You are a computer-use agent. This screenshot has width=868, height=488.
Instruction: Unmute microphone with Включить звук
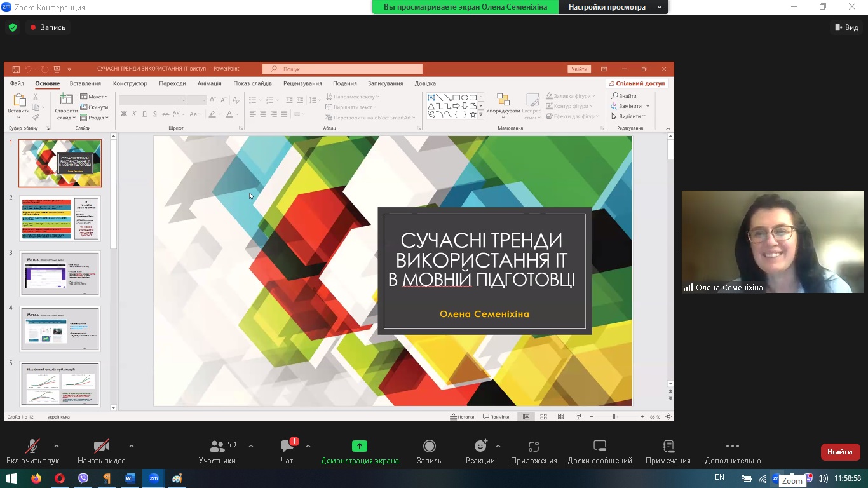pyautogui.click(x=32, y=451)
